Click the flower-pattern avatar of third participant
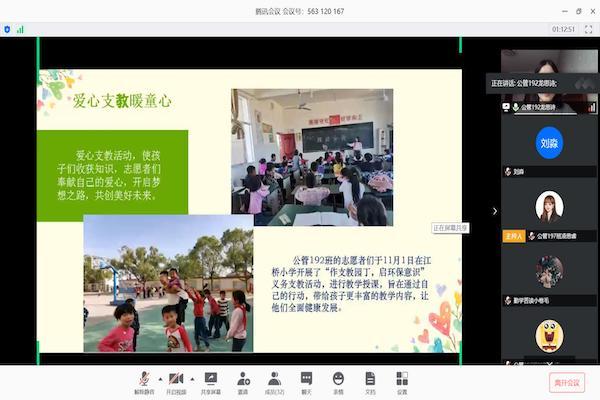This screenshot has height=400, width=600. pyautogui.click(x=549, y=271)
